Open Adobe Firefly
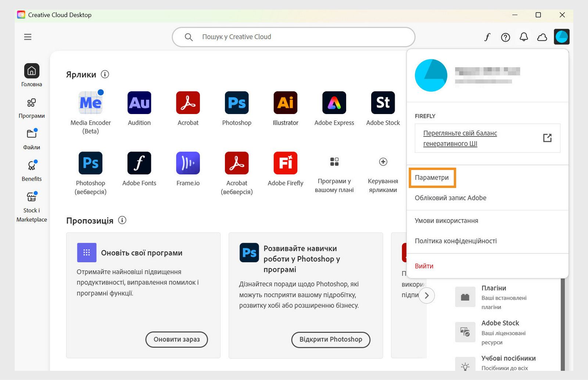The width and height of the screenshot is (588, 380). [x=285, y=163]
